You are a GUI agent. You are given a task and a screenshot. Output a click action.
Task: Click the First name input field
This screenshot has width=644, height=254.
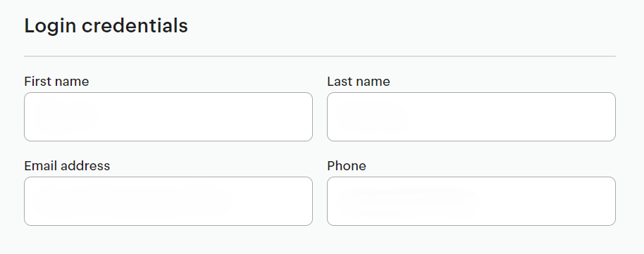168,117
